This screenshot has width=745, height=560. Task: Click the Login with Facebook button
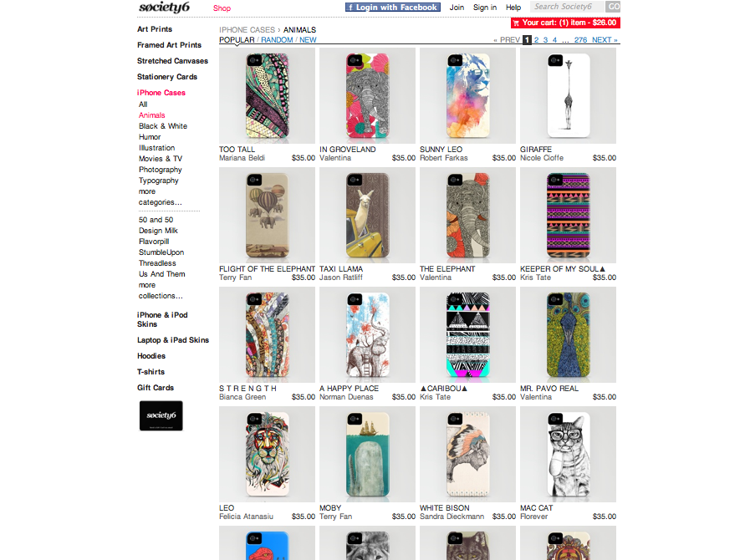(392, 8)
